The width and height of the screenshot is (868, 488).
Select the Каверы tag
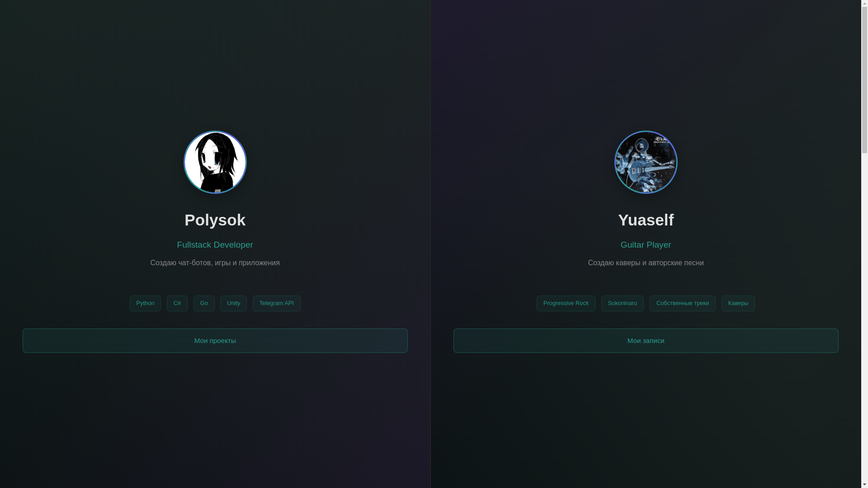(738, 303)
